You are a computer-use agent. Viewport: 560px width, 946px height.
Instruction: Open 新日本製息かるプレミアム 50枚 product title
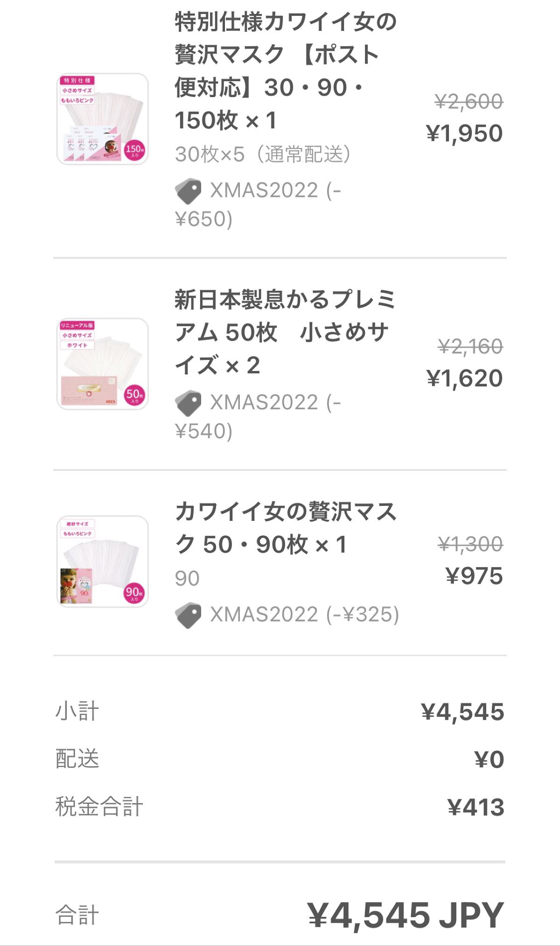coord(285,332)
